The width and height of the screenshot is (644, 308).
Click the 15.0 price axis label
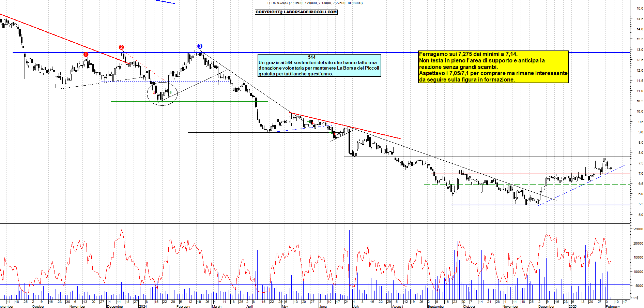click(x=640, y=9)
